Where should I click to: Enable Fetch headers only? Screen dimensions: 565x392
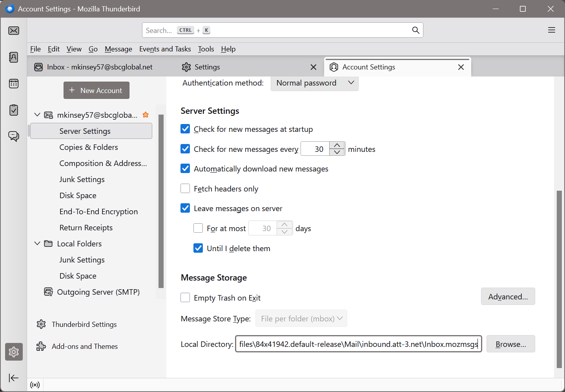point(185,189)
